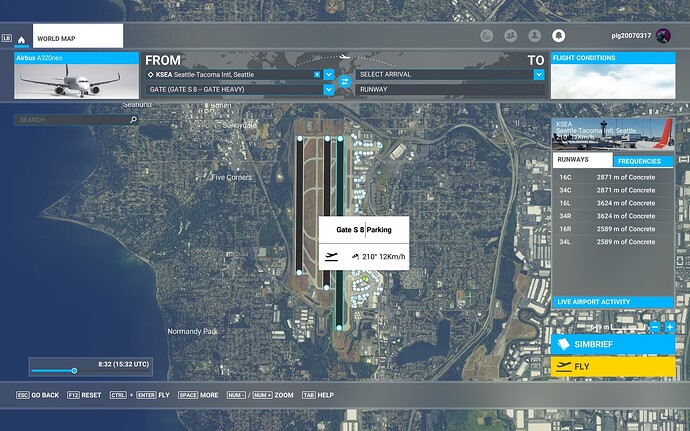Click the map search input field
Screen dimensions: 690x431
(70, 120)
